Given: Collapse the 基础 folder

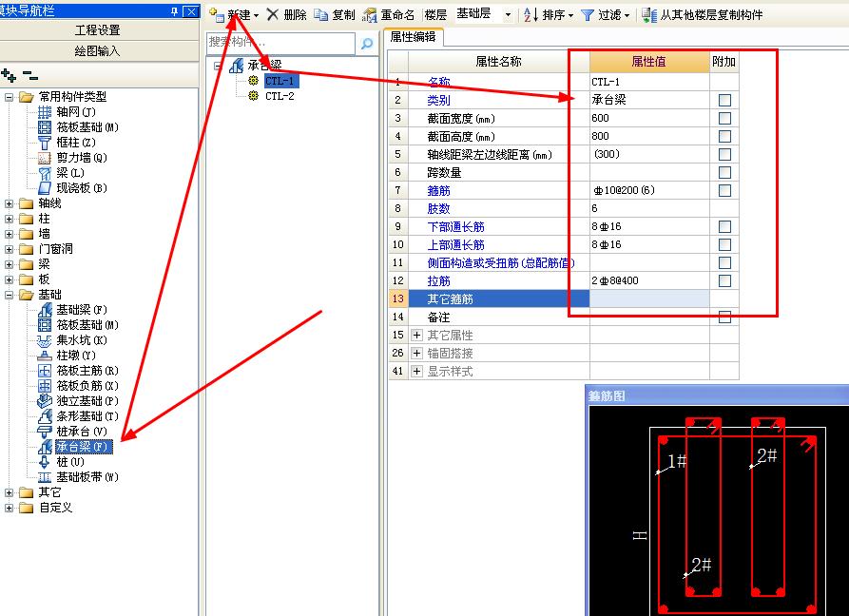Looking at the screenshot, I should pos(9,295).
